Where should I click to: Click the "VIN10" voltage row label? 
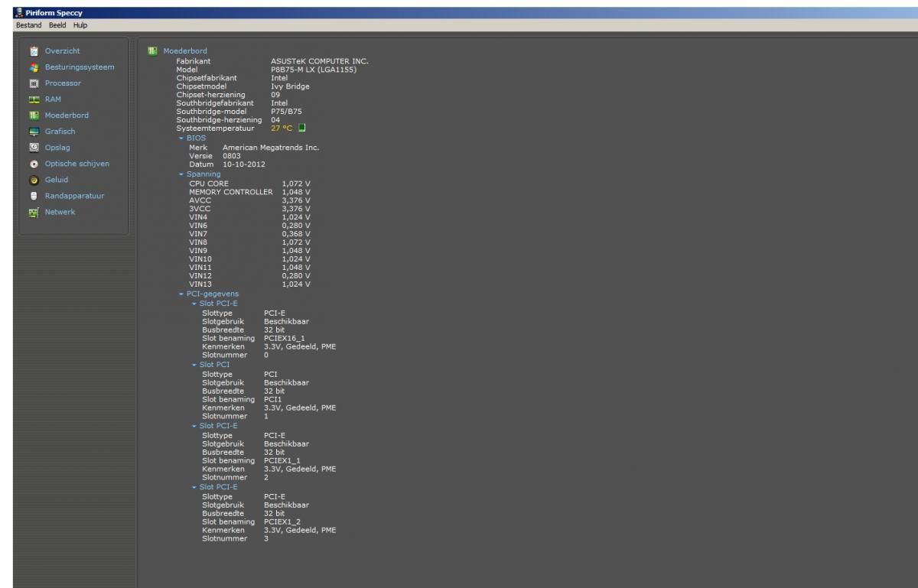[201, 259]
